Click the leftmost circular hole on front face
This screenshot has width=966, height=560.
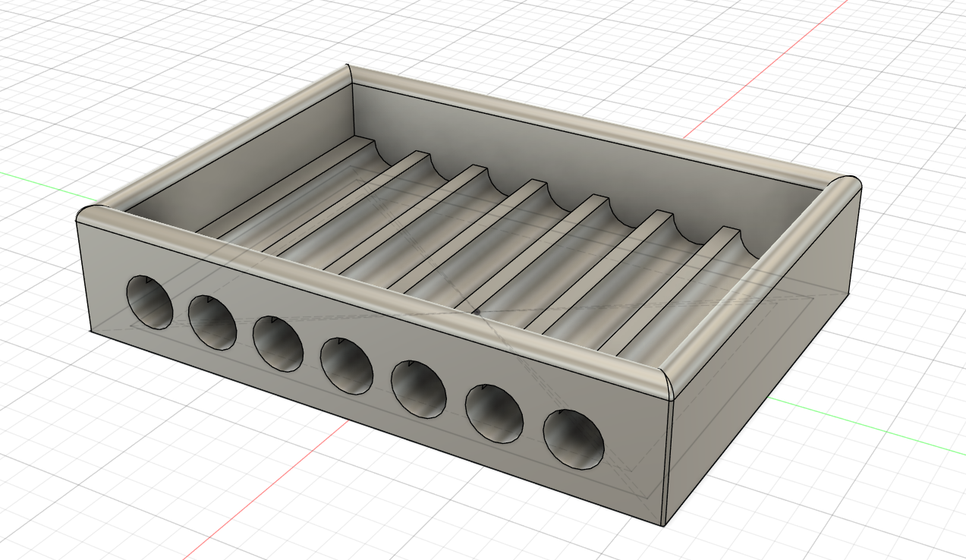pyautogui.click(x=149, y=302)
